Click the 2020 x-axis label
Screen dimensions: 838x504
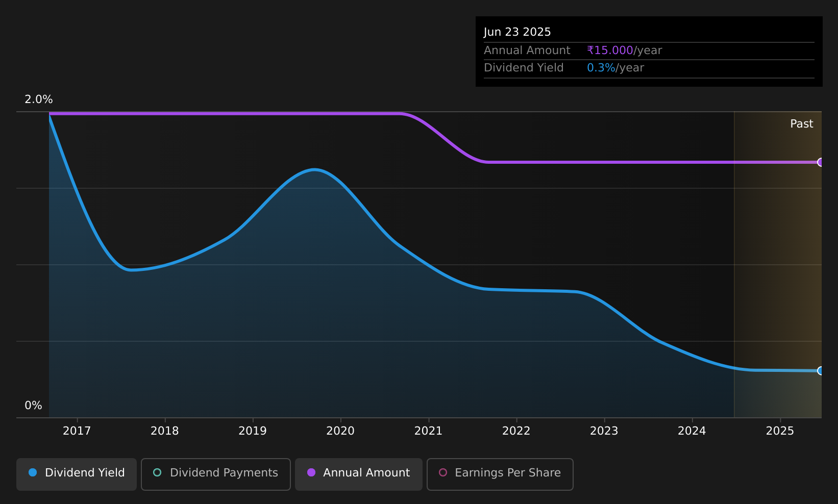pos(340,431)
